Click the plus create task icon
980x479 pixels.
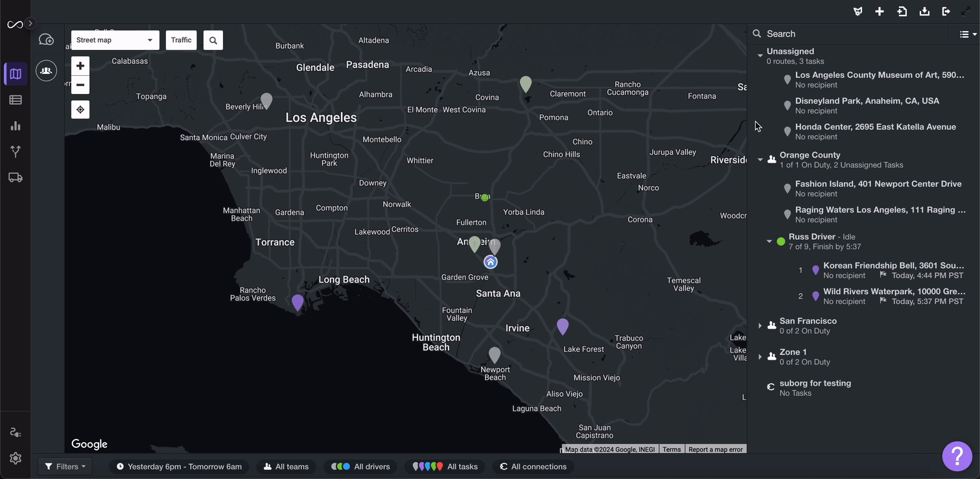click(880, 12)
